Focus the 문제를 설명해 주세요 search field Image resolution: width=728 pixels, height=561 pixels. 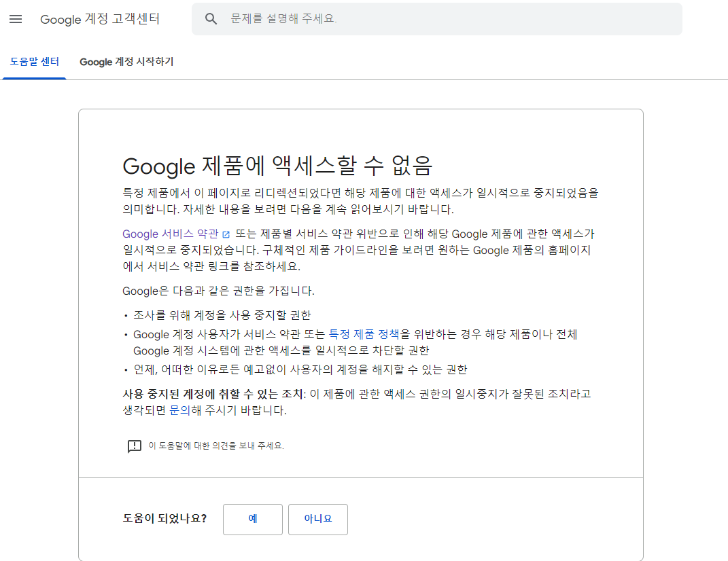437,19
